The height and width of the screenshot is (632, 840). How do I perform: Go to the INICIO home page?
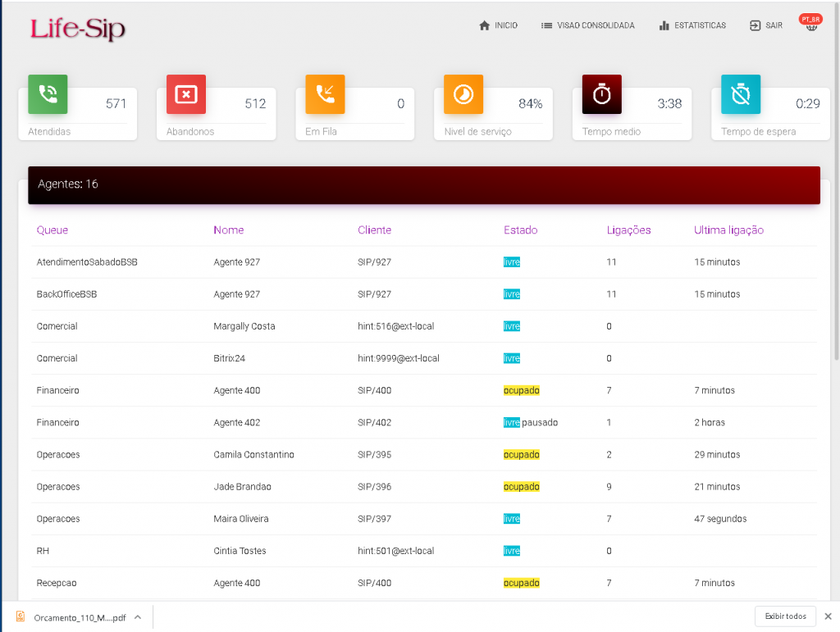[498, 25]
